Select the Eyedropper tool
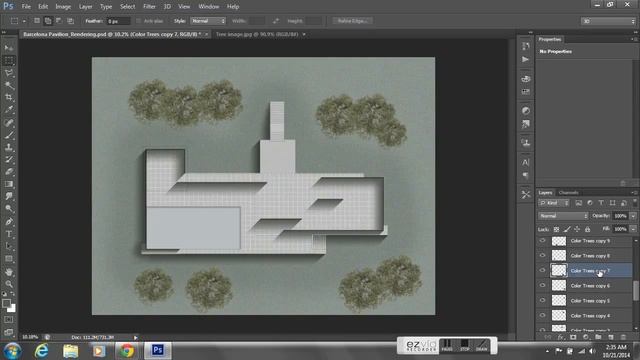640x360 pixels. [9, 110]
